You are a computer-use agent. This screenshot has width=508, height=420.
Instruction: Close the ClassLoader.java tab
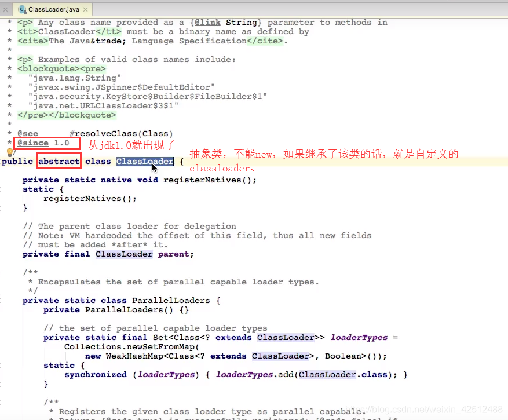[x=86, y=10]
